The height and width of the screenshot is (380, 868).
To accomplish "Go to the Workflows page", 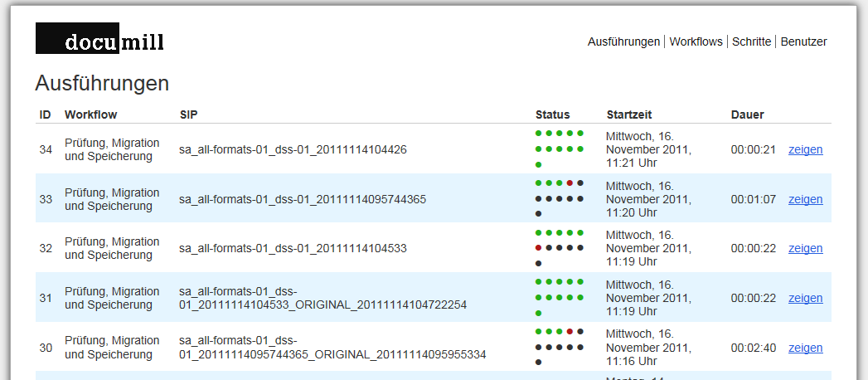I will (696, 41).
